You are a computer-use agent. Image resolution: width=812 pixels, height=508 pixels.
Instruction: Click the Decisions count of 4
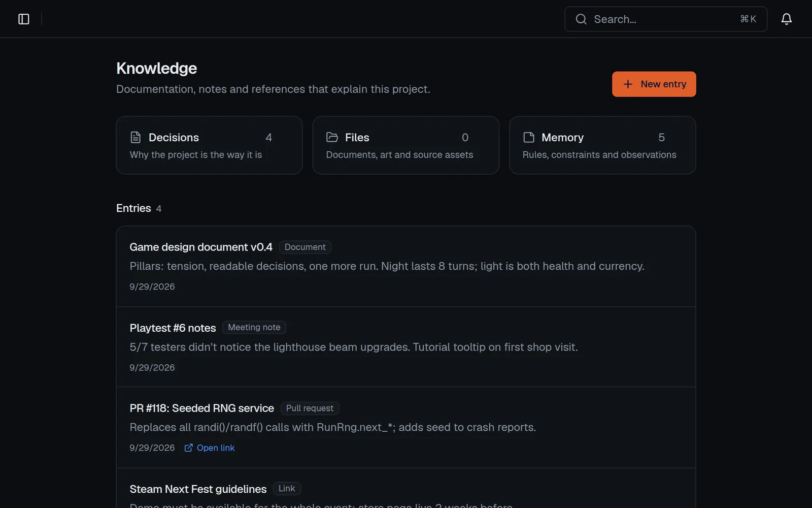pyautogui.click(x=269, y=137)
